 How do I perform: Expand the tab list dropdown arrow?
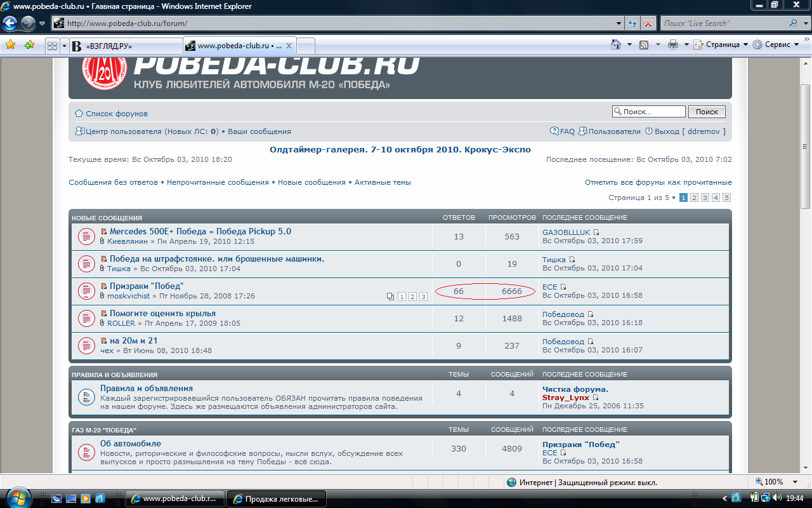64,46
